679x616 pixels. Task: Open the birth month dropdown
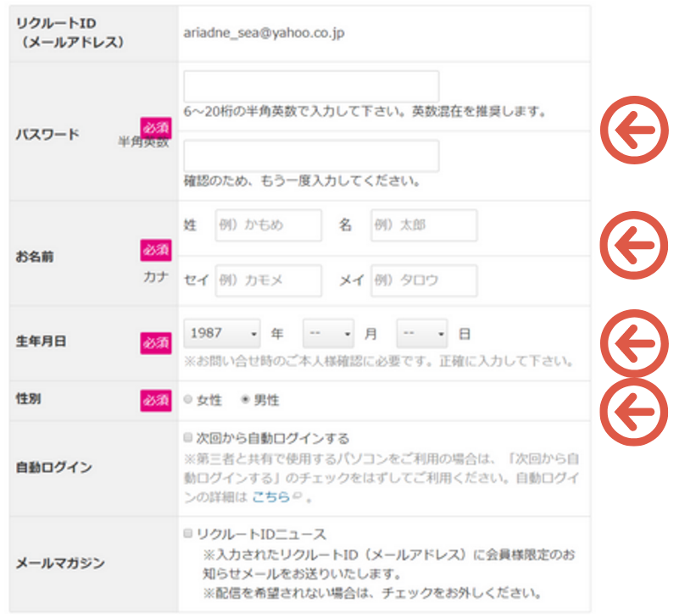328,334
